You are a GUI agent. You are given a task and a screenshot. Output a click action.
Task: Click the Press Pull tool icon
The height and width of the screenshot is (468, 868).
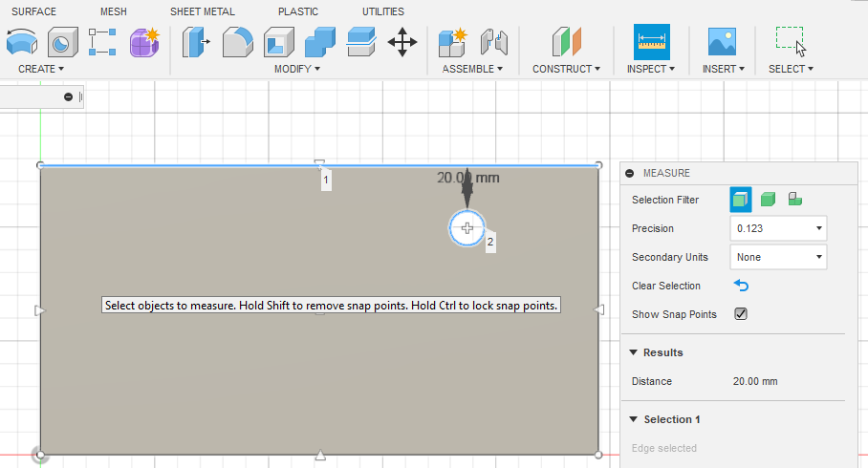196,42
